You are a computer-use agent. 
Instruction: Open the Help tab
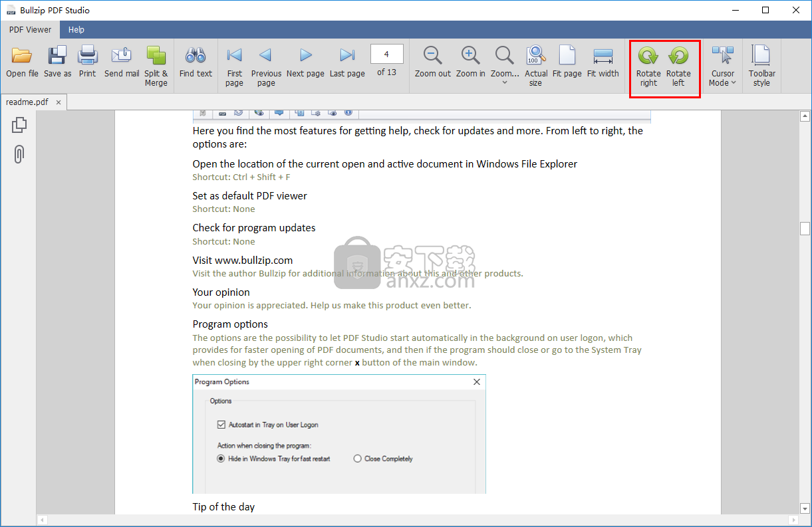(x=76, y=29)
